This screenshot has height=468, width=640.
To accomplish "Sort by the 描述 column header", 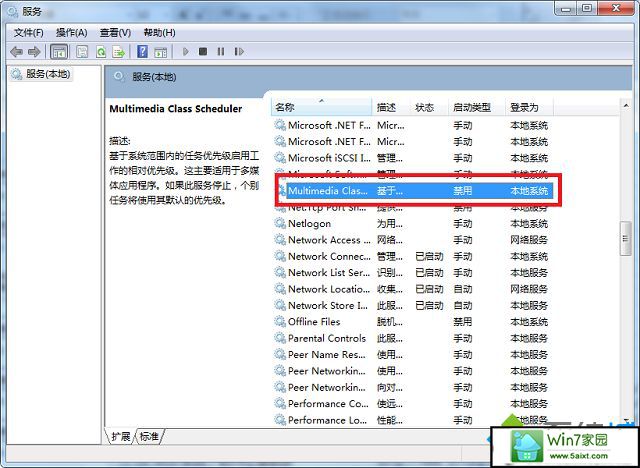I will point(391,107).
